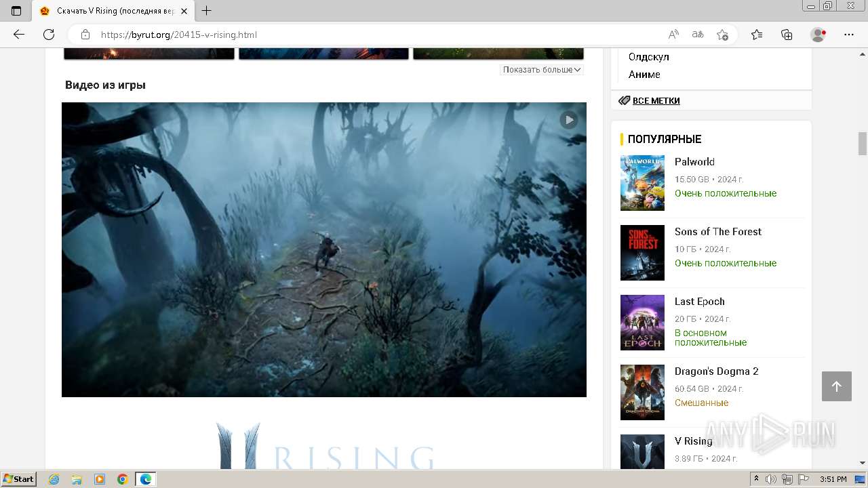Show hidden system tray icons
Image resolution: width=868 pixels, height=488 pixels.
click(x=757, y=479)
